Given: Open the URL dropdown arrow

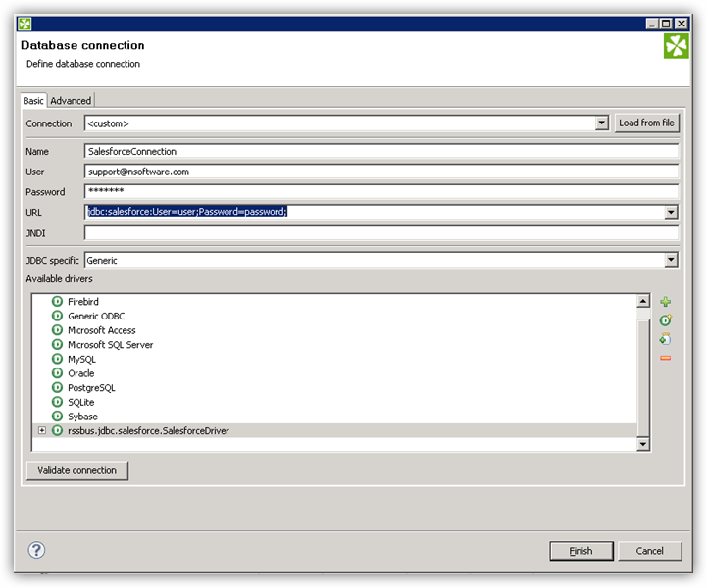Looking at the screenshot, I should (x=671, y=212).
